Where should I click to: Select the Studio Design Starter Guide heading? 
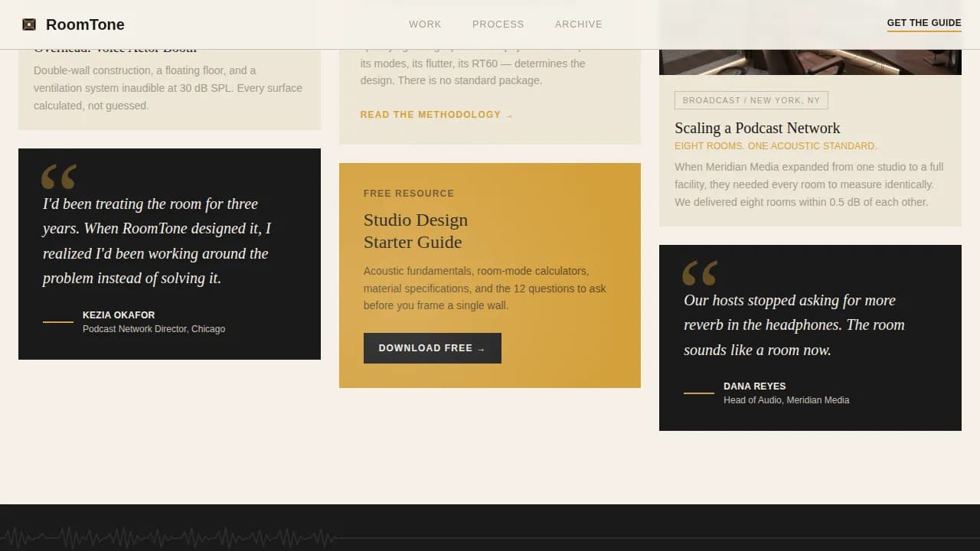click(415, 231)
